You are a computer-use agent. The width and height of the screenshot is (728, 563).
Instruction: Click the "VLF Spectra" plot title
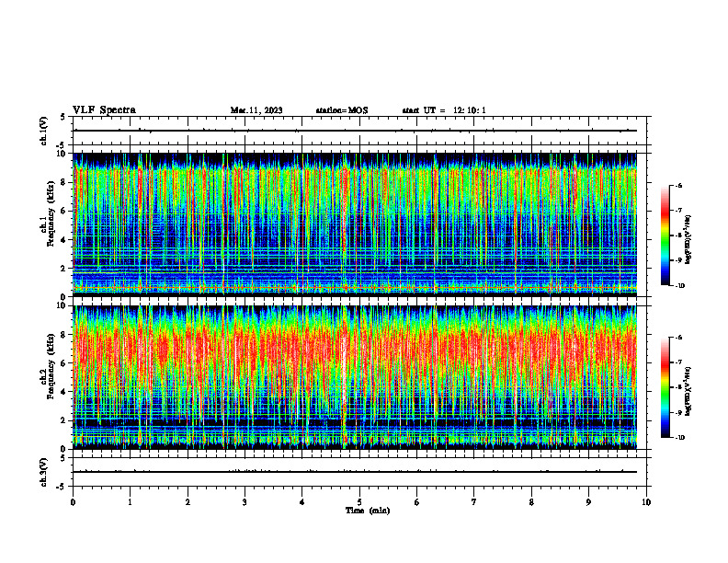point(104,110)
